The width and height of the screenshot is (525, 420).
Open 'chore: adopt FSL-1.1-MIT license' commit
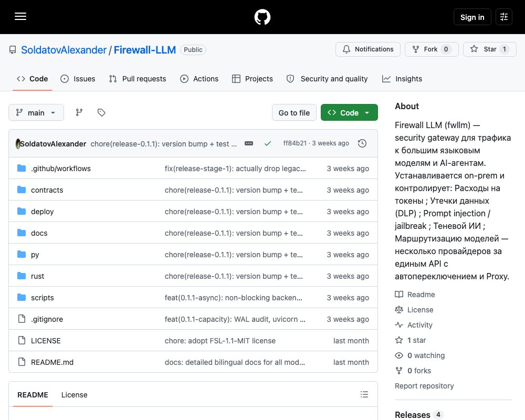pos(220,341)
